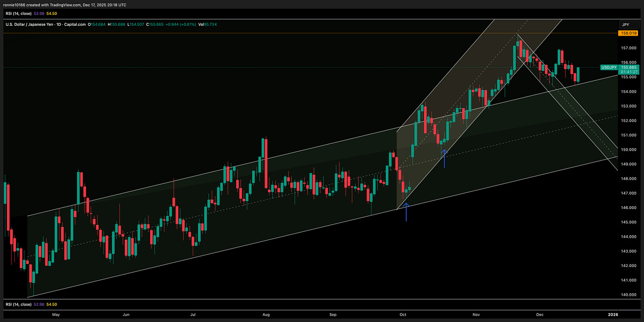This screenshot has height=322, width=644.
Task: Click the Dec label on the time axis
Action: pos(539,315)
